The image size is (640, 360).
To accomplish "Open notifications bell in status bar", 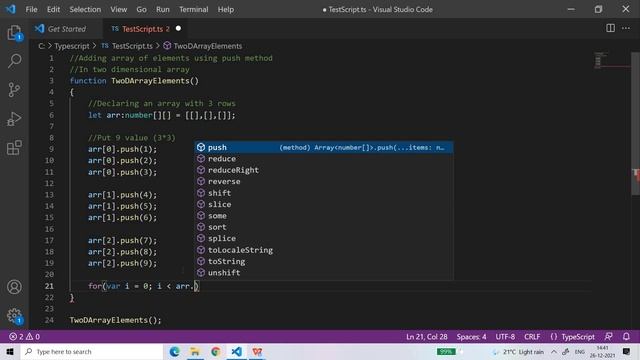I will [x=626, y=337].
